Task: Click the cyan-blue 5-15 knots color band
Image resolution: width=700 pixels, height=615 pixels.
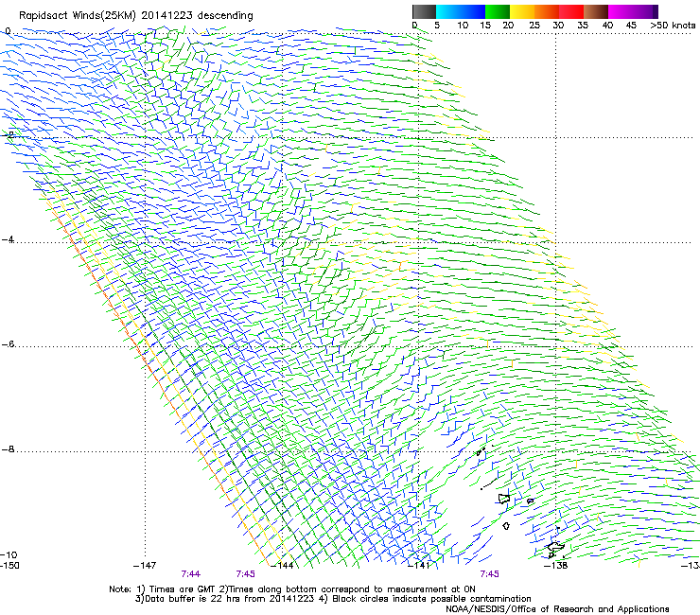Action: [x=461, y=11]
